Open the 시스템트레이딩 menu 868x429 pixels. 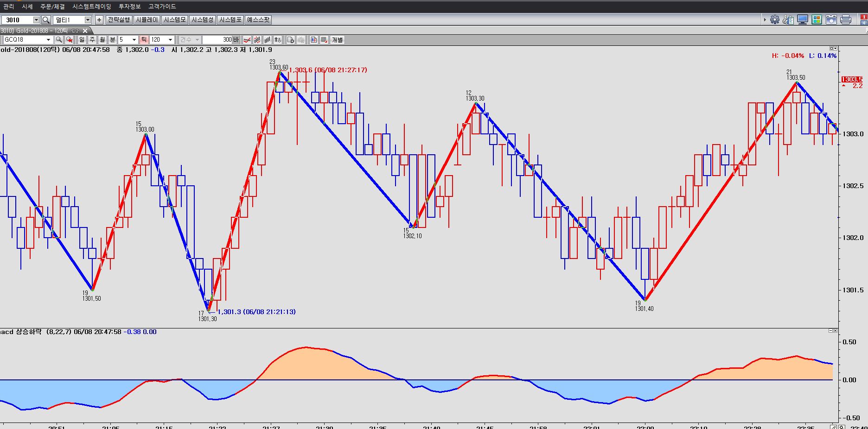pos(92,6)
